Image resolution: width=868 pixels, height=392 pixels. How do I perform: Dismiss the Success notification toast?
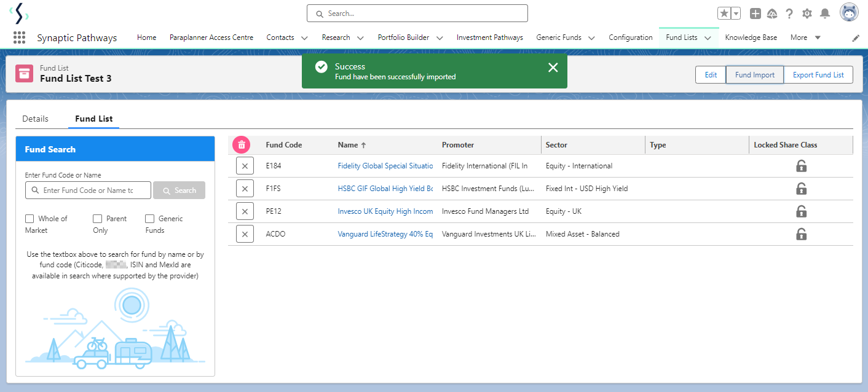point(553,68)
